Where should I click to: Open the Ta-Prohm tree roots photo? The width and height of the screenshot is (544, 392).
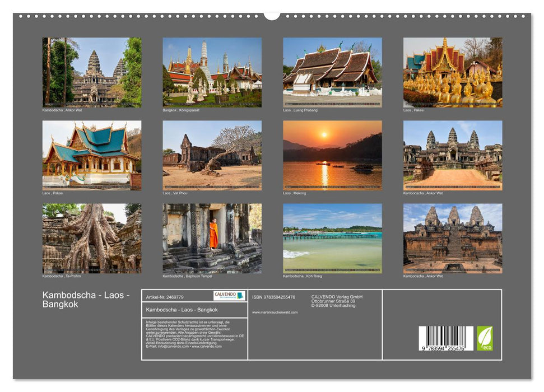pos(92,239)
